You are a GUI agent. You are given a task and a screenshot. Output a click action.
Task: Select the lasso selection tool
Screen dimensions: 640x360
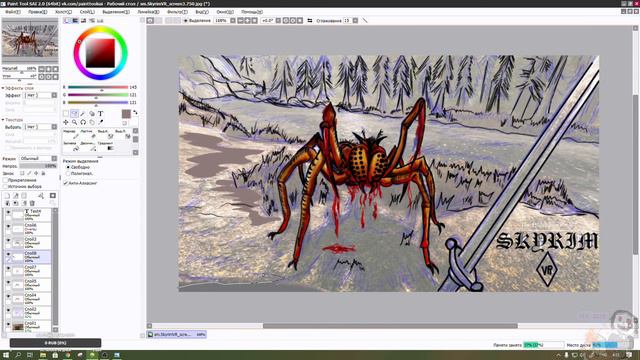click(74, 113)
